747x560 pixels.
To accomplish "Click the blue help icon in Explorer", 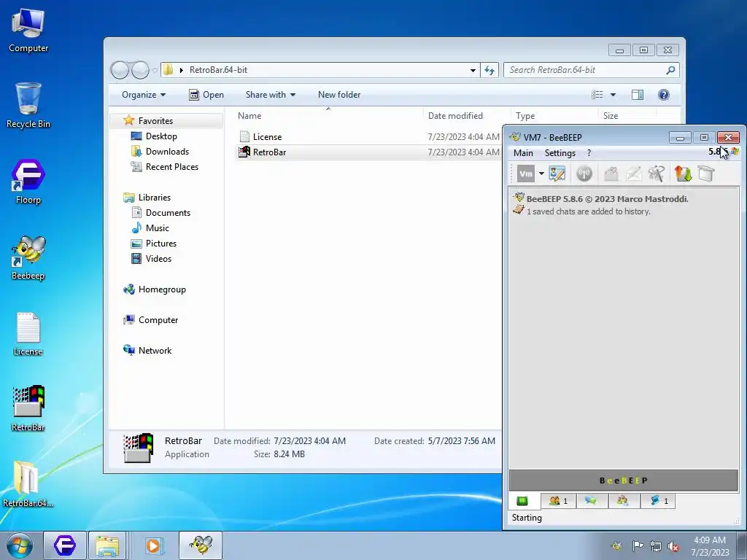I will tap(664, 95).
